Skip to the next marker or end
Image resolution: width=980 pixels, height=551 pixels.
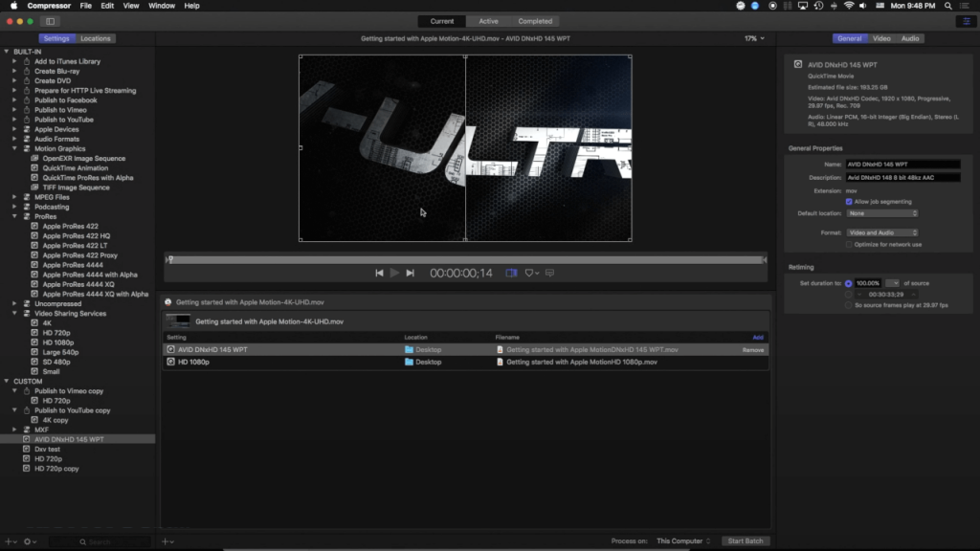[x=410, y=273]
